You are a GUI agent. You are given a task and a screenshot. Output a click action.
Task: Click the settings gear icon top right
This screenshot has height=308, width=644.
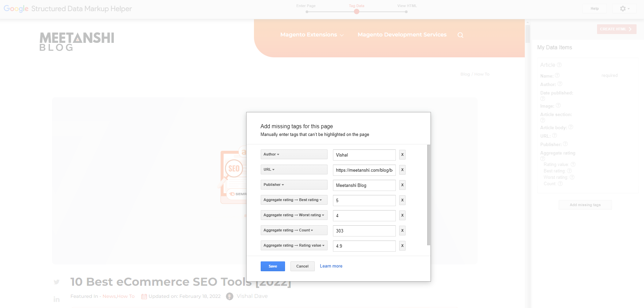click(x=622, y=8)
